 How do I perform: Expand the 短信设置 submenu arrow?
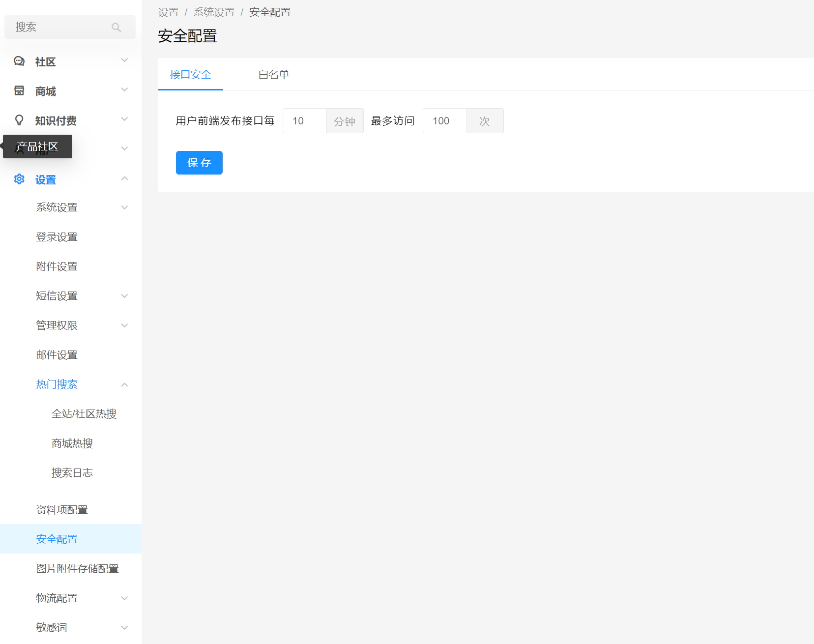[x=124, y=296]
